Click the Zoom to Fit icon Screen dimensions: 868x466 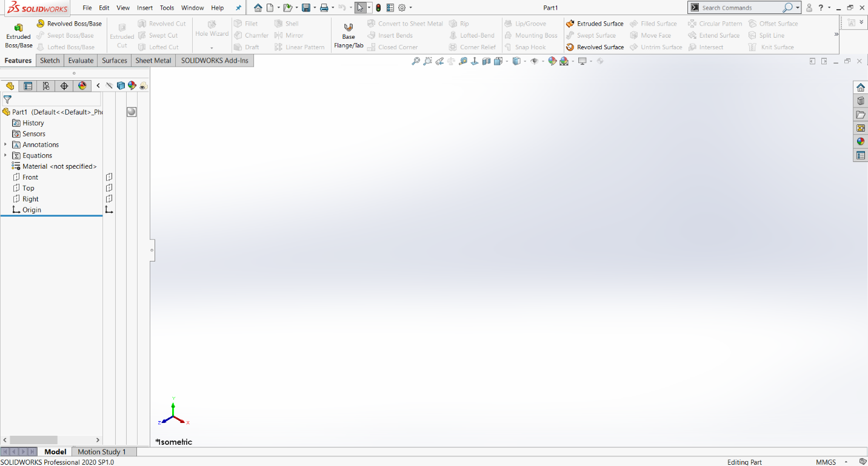[416, 61]
